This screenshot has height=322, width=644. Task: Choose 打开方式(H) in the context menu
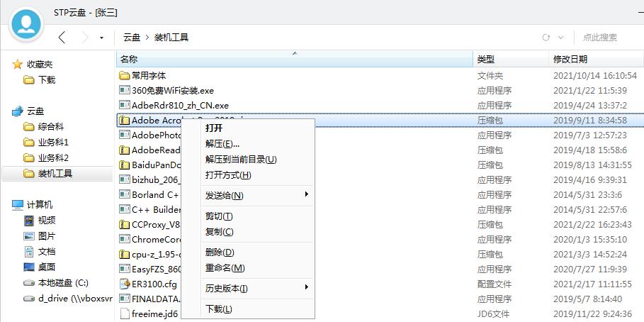[248, 175]
